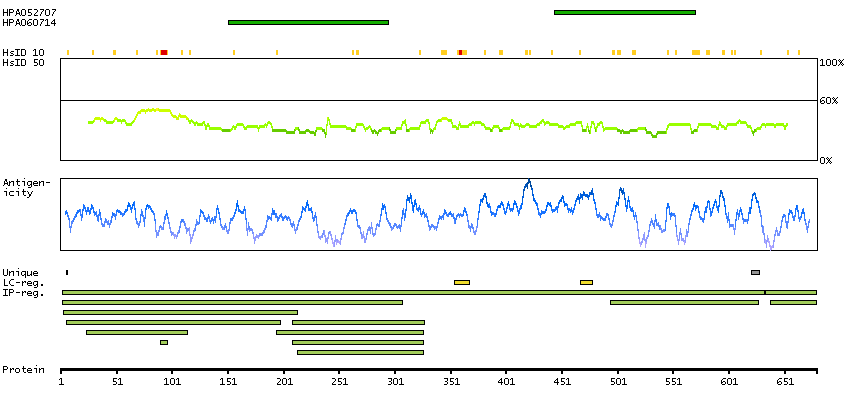Click the bottom-most IP-reg. bar
This screenshot has height=410, width=850.
(x=360, y=352)
